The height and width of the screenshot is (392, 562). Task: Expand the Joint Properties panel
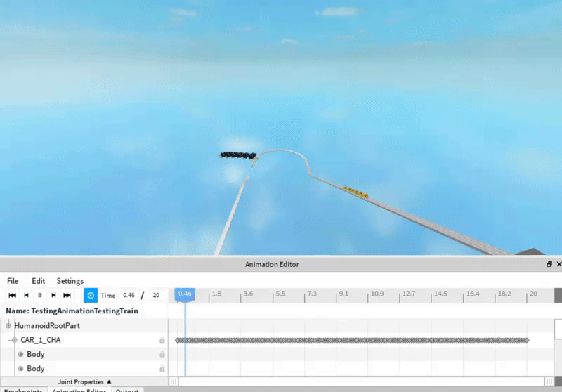(x=84, y=381)
